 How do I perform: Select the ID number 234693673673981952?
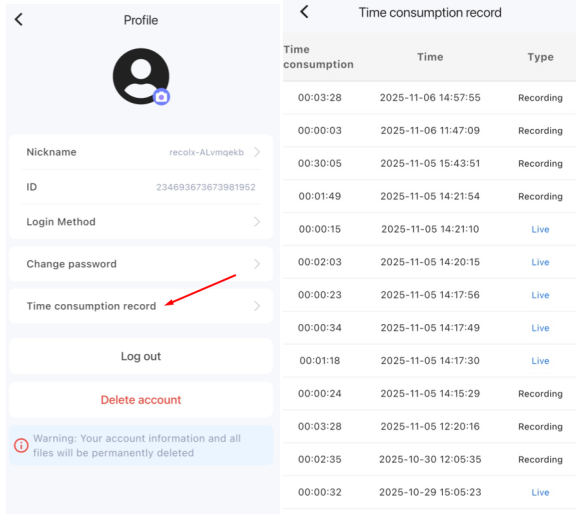tap(206, 187)
